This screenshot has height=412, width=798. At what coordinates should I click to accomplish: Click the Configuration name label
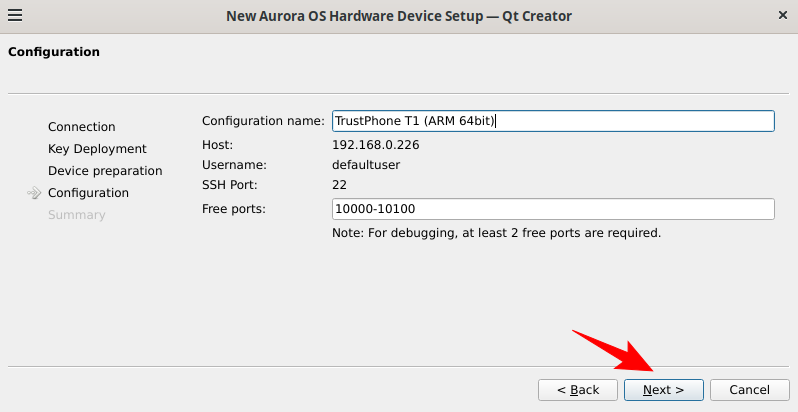click(x=263, y=121)
